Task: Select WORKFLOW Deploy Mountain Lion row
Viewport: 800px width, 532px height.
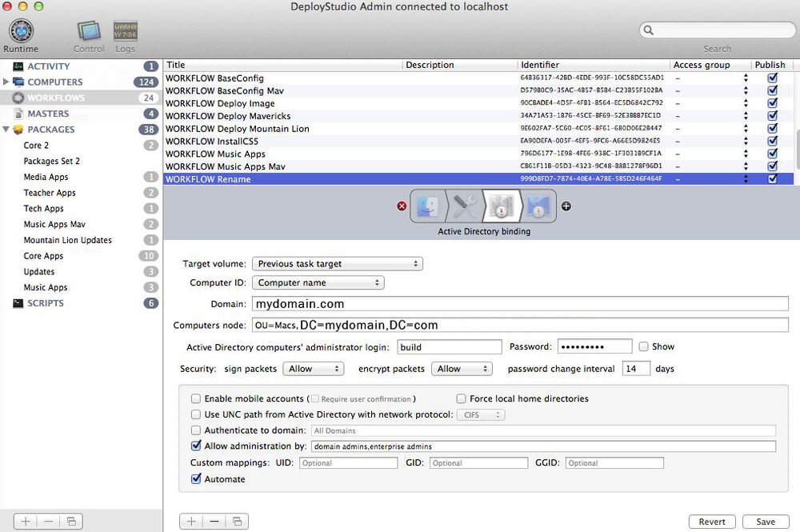Action: pyautogui.click(x=478, y=129)
